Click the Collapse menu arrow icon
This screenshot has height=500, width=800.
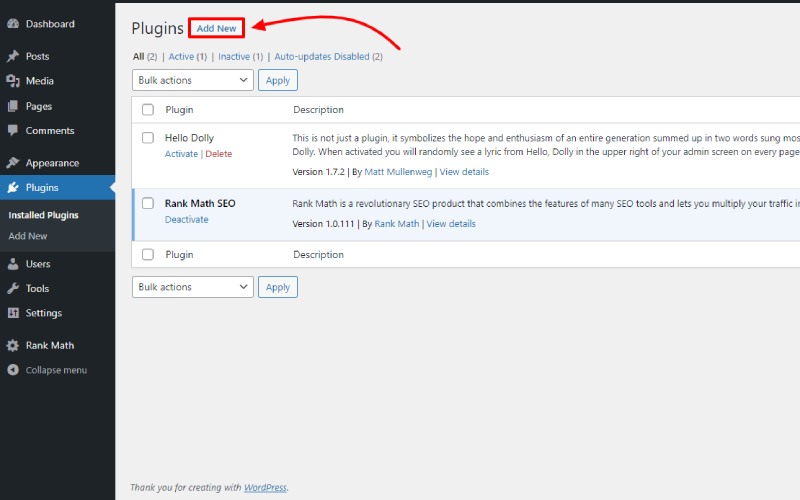tap(13, 370)
